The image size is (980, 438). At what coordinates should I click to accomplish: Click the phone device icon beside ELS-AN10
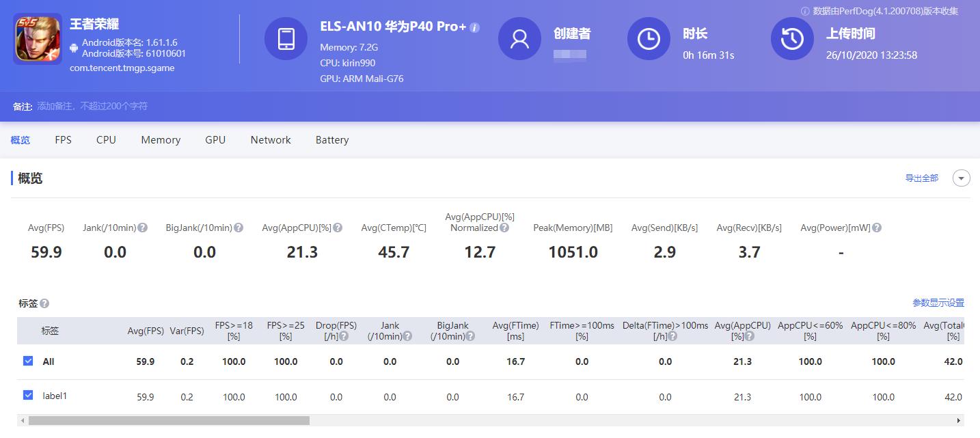[x=286, y=38]
